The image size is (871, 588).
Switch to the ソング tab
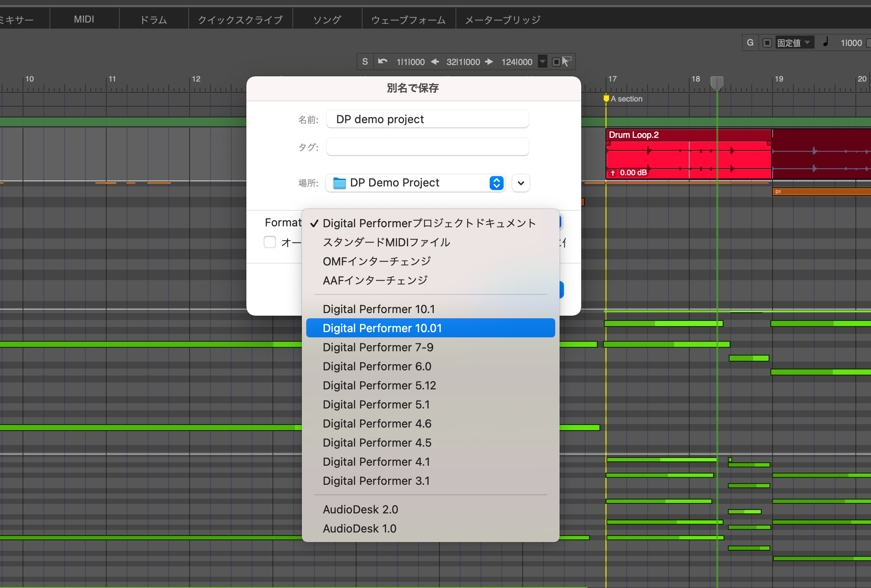tap(327, 20)
